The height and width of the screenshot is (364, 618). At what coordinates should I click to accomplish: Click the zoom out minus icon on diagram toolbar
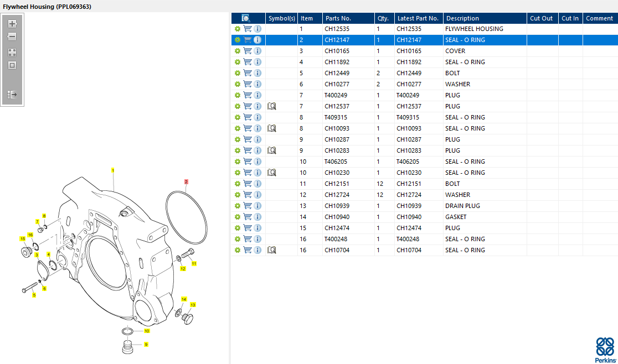(12, 37)
